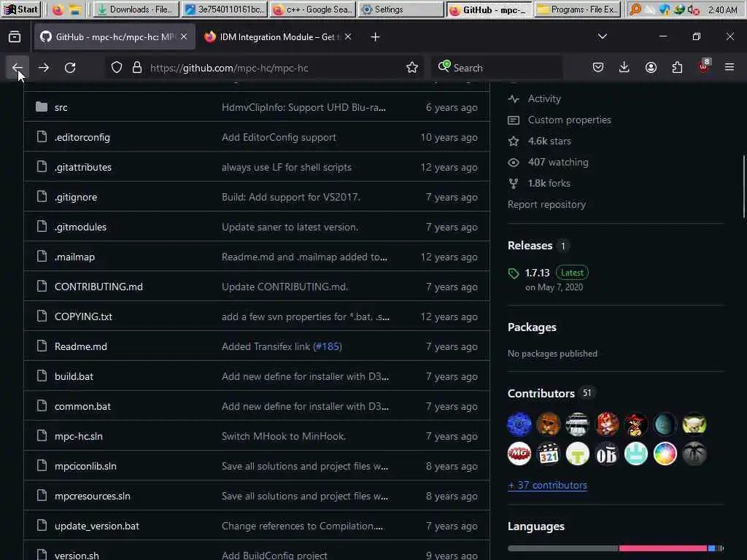
Task: Open mpc-hc.sln
Action: [x=79, y=436]
